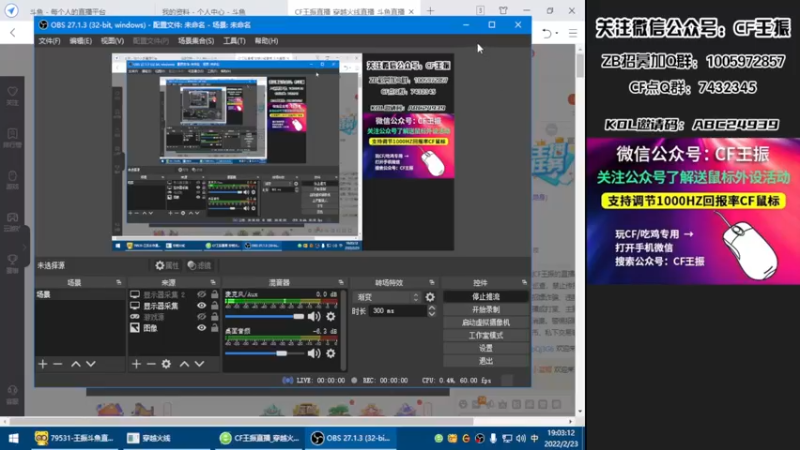Open dropdown arrow beside browser undo icon

point(557,33)
